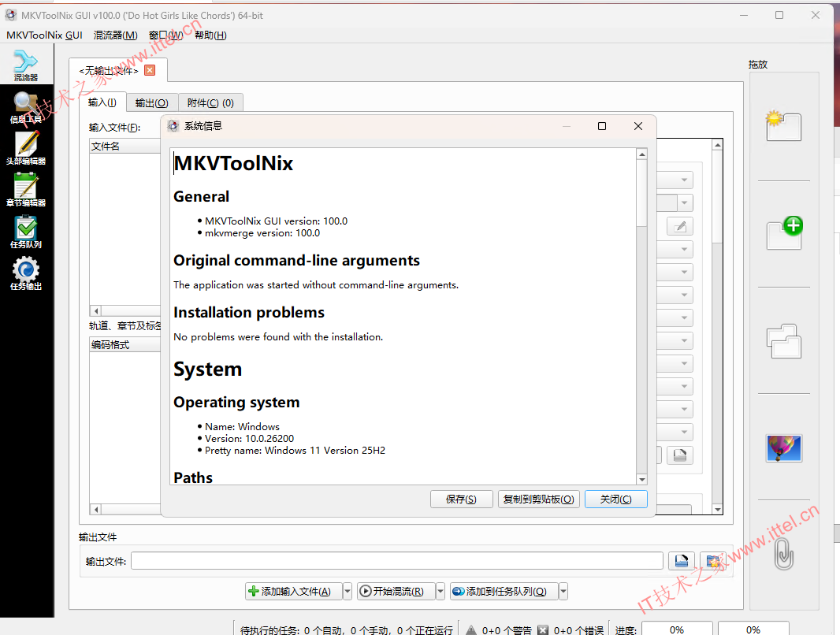Close the <无输出文件> tab with red X

[150, 70]
